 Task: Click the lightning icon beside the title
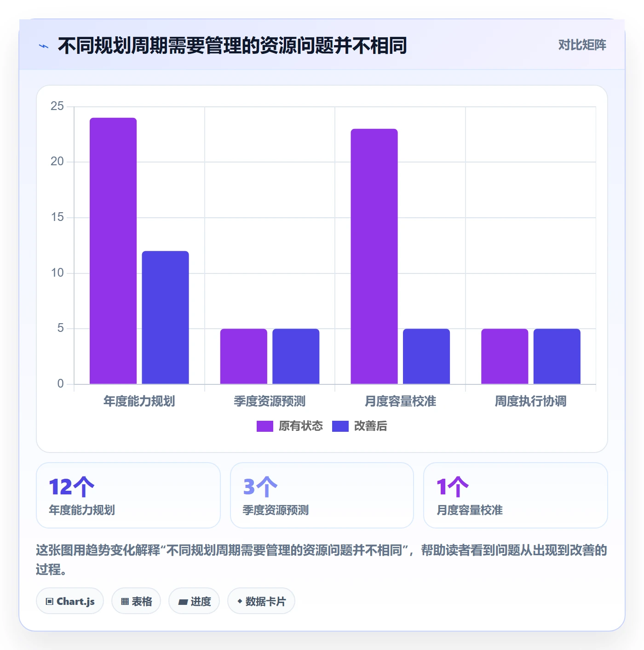pyautogui.click(x=44, y=46)
